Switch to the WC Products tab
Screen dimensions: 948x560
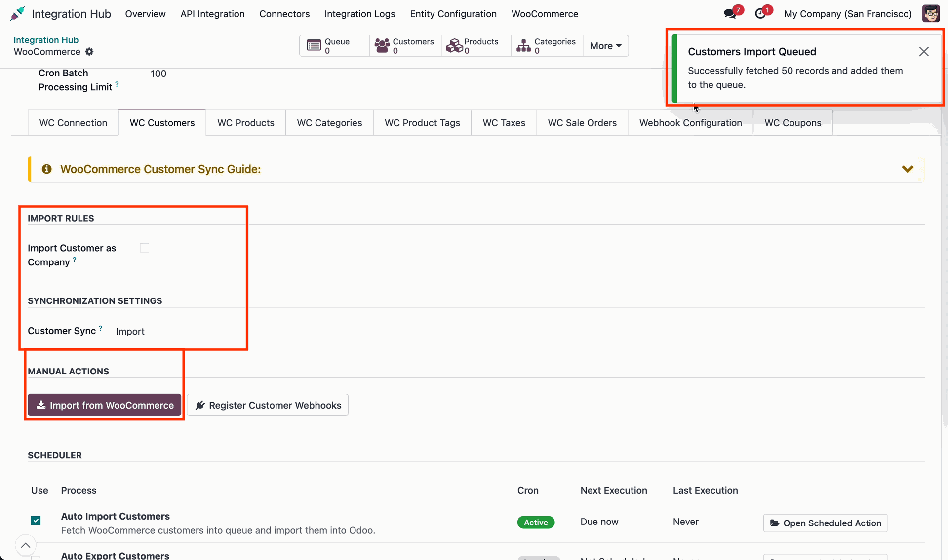[246, 123]
